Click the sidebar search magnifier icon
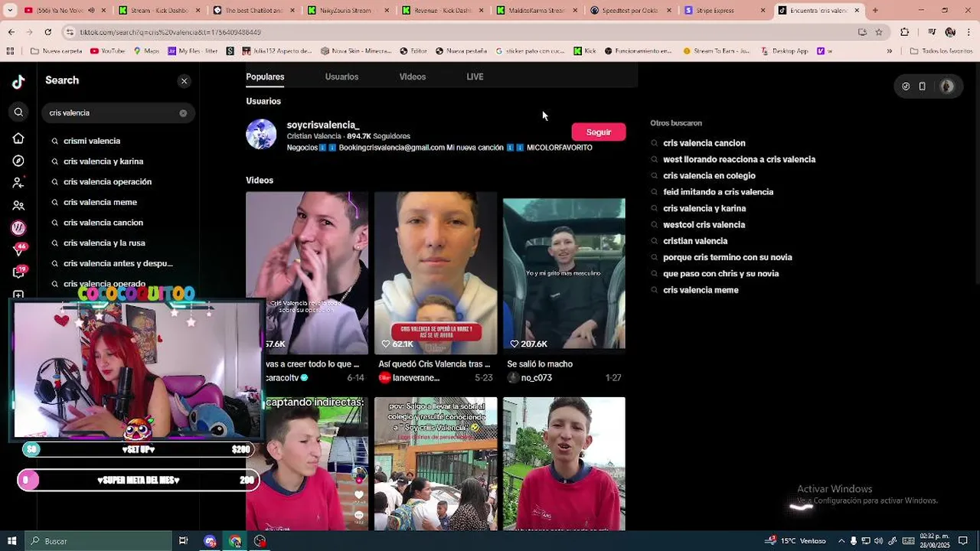Screen dimensions: 980x551 (x=18, y=112)
